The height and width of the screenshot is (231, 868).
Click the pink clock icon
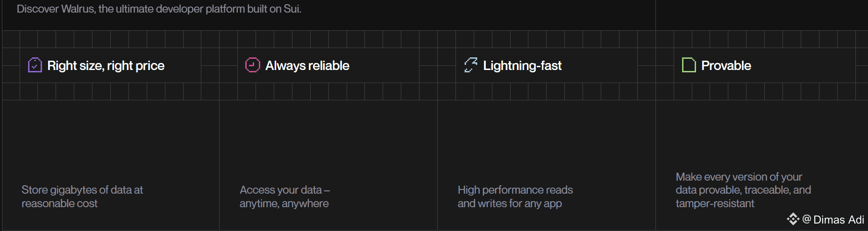click(252, 65)
